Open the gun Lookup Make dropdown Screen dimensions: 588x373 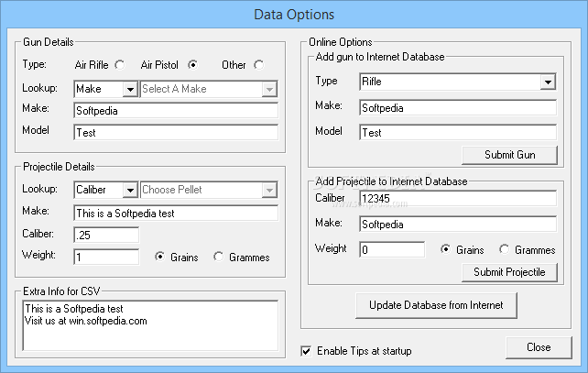point(130,89)
